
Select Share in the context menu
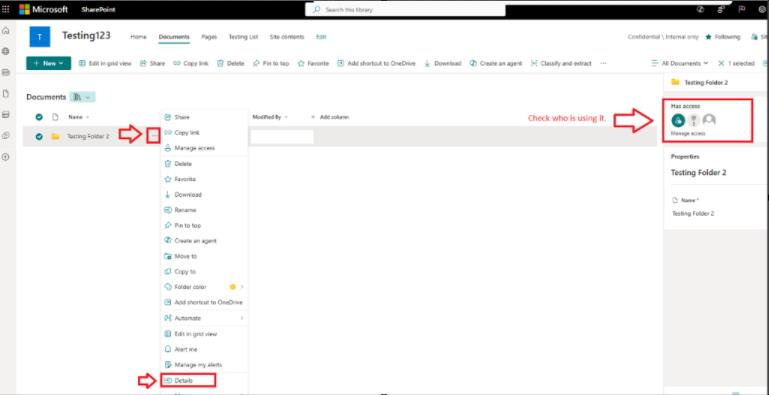tap(204, 117)
